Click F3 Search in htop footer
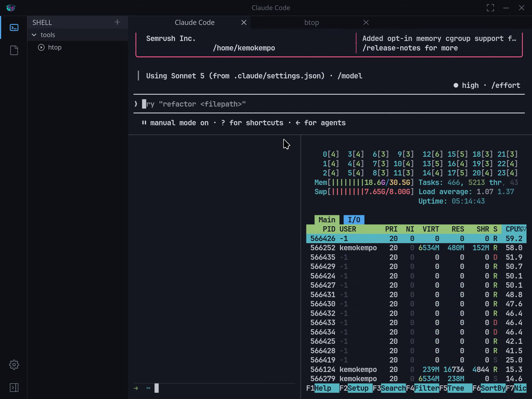Image resolution: width=532 pixels, height=399 pixels. click(x=389, y=388)
